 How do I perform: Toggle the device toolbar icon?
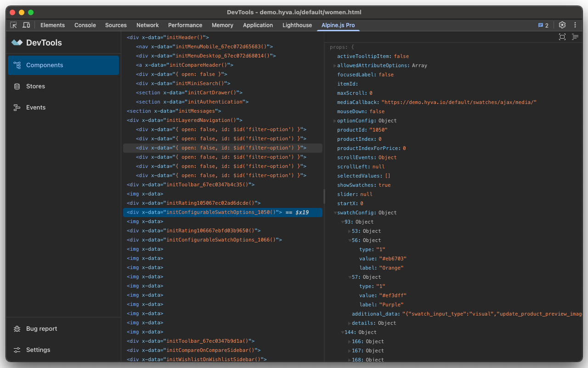(x=26, y=25)
